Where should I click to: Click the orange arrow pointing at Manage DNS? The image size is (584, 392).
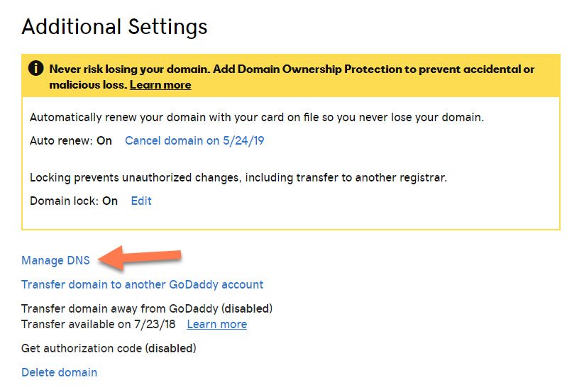tap(140, 257)
